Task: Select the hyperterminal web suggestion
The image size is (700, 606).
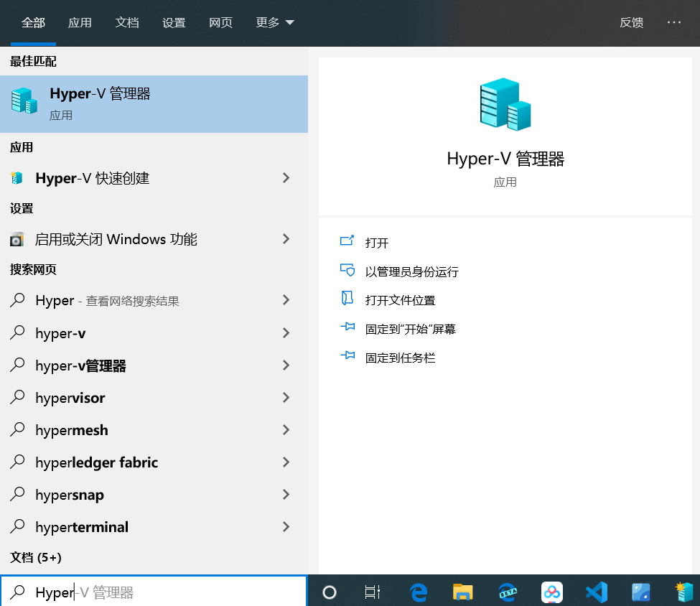Action: [154, 527]
